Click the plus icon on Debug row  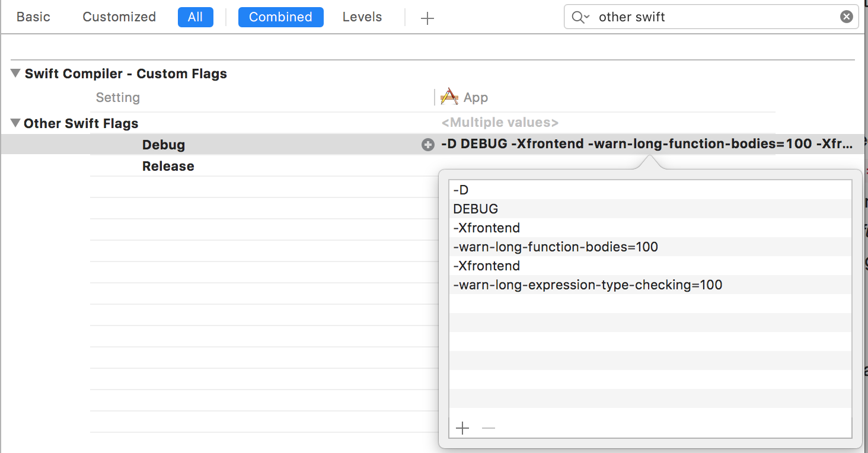click(427, 145)
